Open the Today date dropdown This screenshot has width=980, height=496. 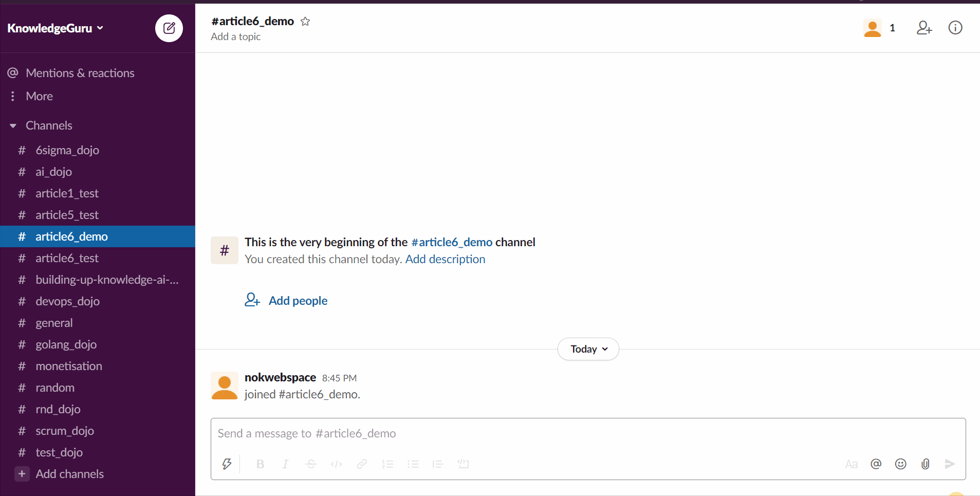588,349
